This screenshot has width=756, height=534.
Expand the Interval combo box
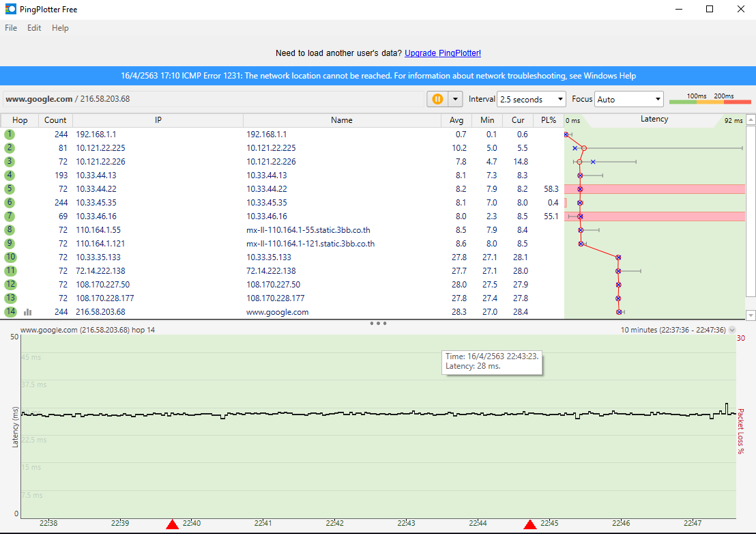tap(531, 99)
